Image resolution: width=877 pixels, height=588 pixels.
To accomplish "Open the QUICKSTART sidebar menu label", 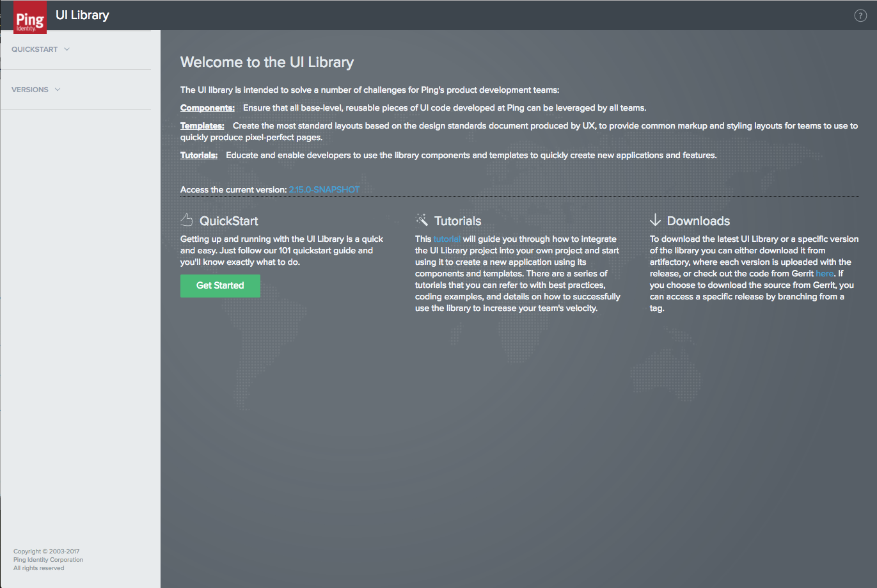I will point(35,49).
